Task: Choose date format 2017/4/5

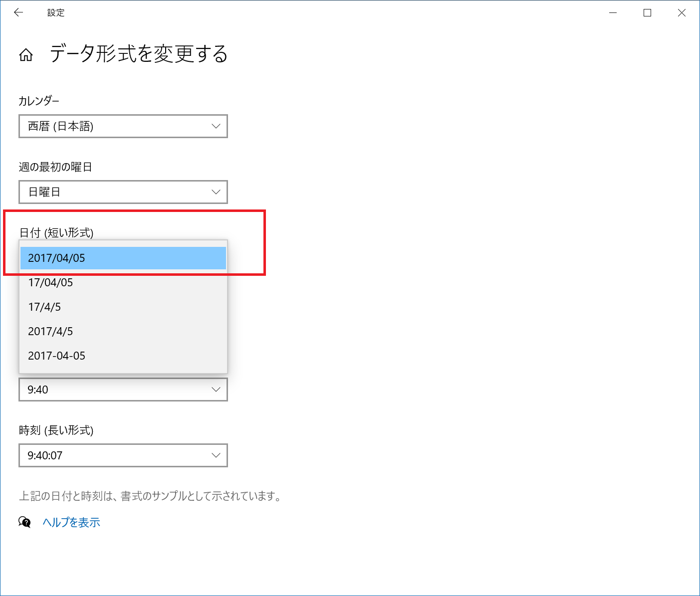Action: [x=123, y=331]
